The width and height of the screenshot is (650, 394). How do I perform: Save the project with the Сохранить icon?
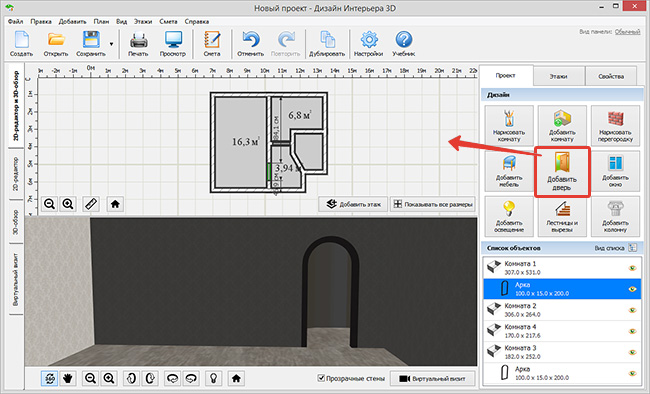point(91,44)
